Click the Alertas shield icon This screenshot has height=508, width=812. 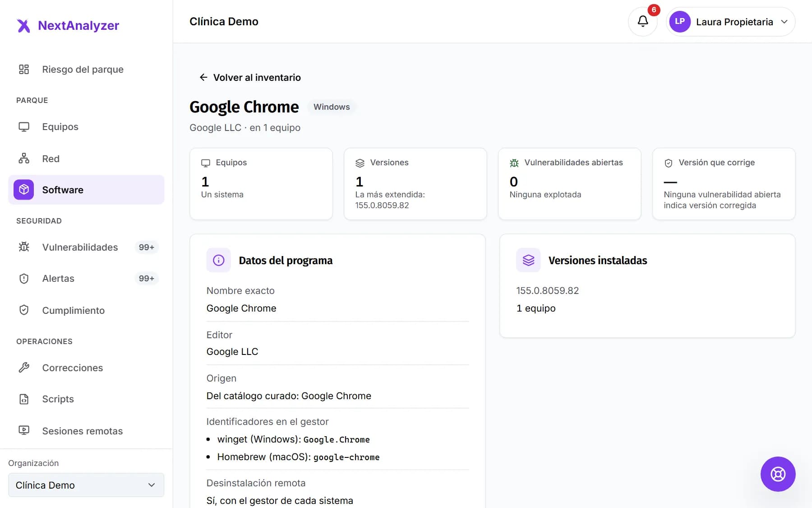(x=24, y=279)
